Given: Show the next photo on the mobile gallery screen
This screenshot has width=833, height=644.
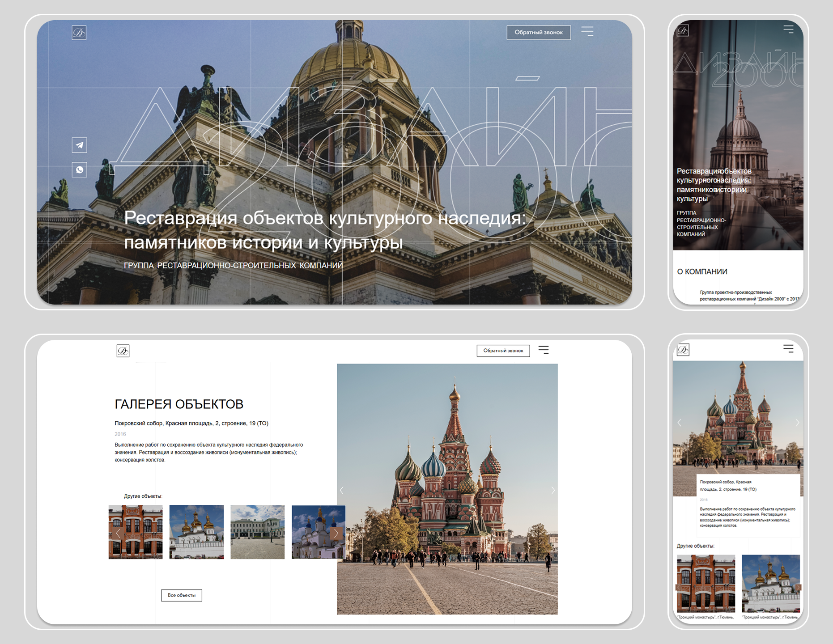Looking at the screenshot, I should pyautogui.click(x=797, y=423).
